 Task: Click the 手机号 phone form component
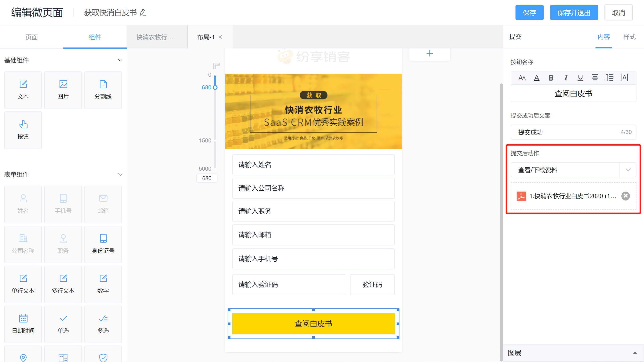63,205
